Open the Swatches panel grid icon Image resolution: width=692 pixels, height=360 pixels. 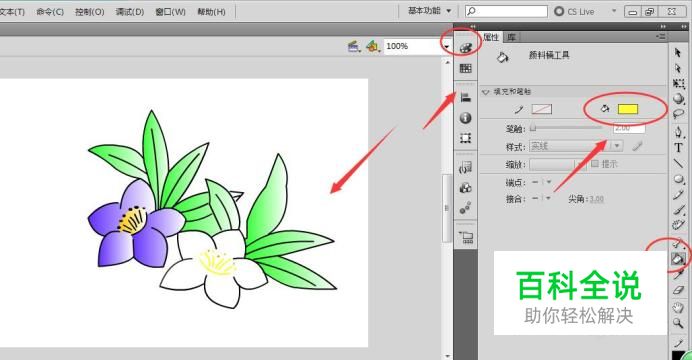(465, 68)
